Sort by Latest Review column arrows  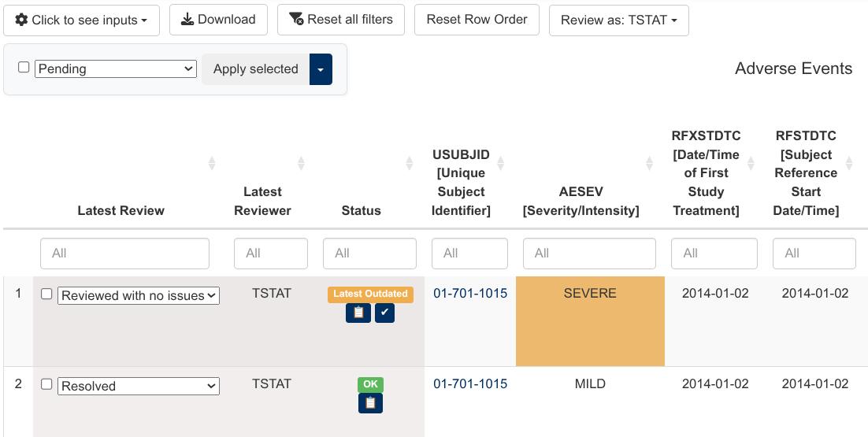pyautogui.click(x=212, y=163)
